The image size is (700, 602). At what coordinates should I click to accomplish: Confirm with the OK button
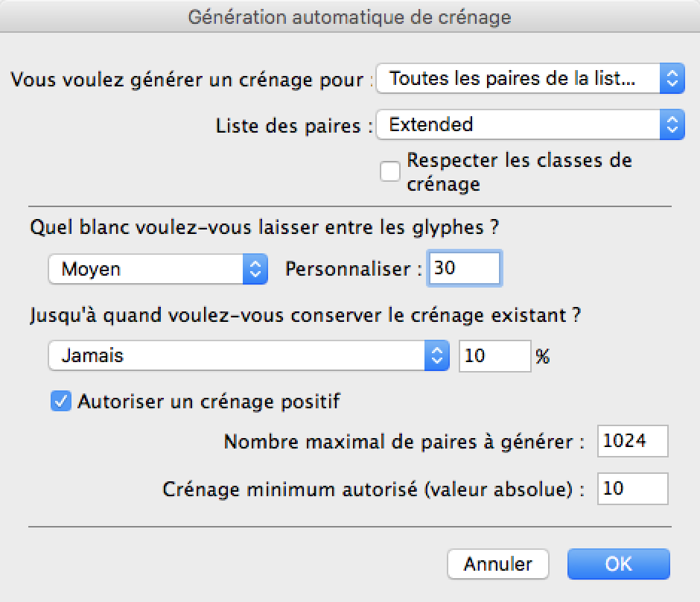click(618, 564)
